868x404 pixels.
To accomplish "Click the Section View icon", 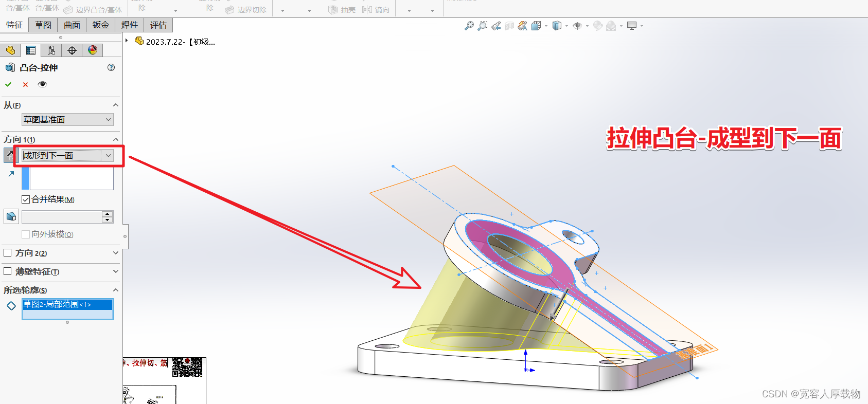I will 509,26.
